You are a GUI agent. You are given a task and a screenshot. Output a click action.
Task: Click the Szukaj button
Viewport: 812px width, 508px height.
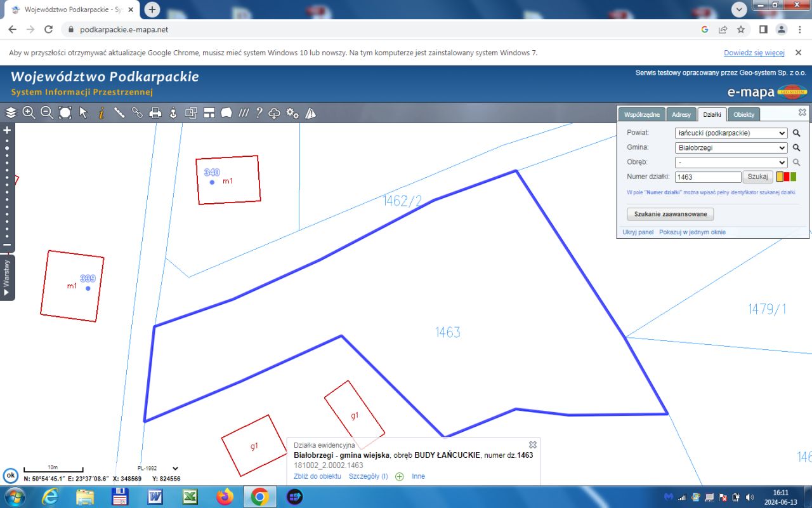757,177
